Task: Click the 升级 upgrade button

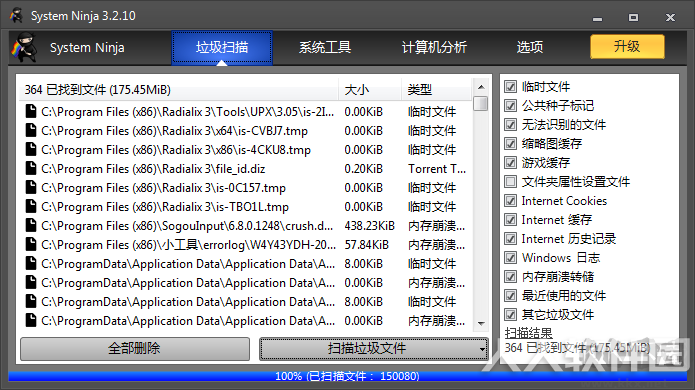Action: pos(627,47)
